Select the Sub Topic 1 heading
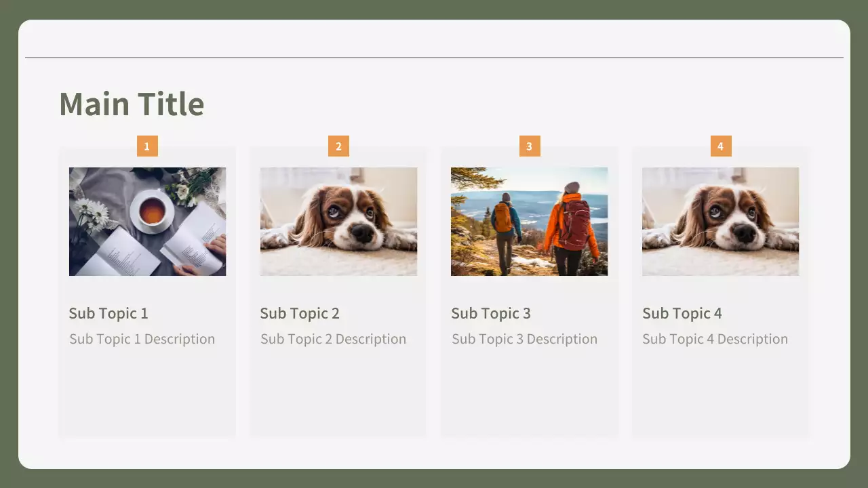Screen dimensions: 868x488 click(x=108, y=313)
